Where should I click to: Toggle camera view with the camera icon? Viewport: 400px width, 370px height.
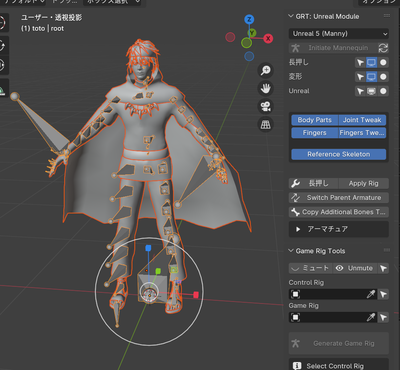pyautogui.click(x=266, y=106)
